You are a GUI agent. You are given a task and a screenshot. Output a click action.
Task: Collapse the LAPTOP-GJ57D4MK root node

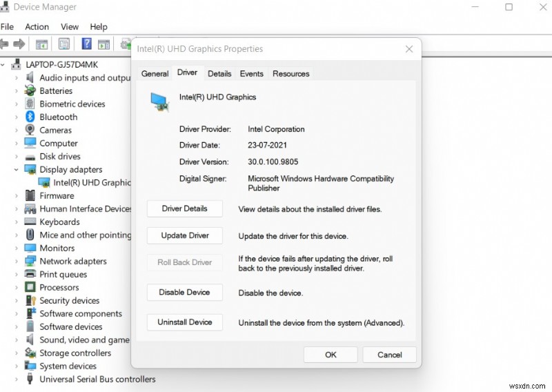[3, 65]
